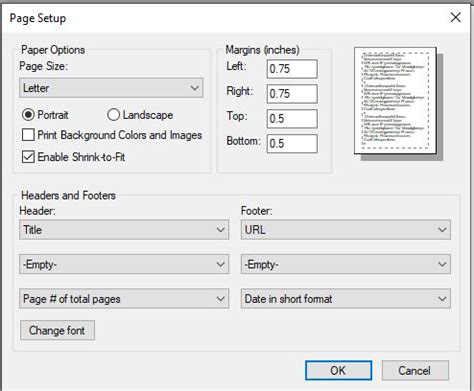
Task: Click the Left margin input field
Action: click(292, 69)
